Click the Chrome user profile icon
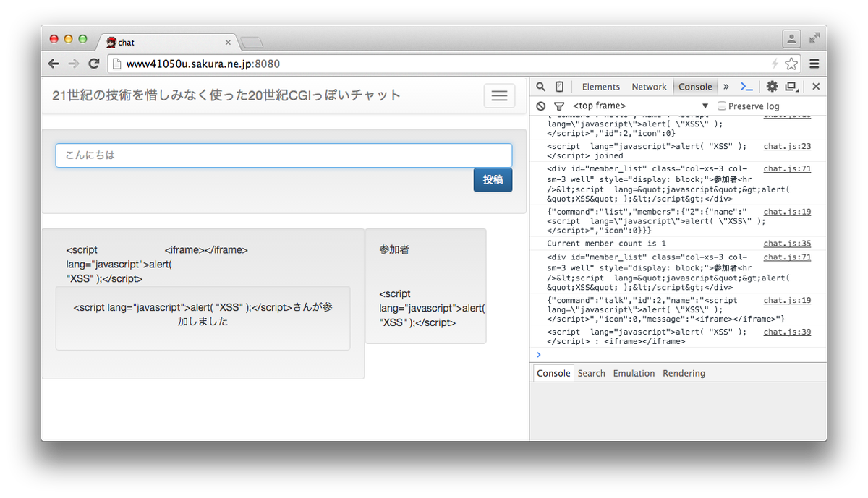This screenshot has width=868, height=498. point(791,38)
